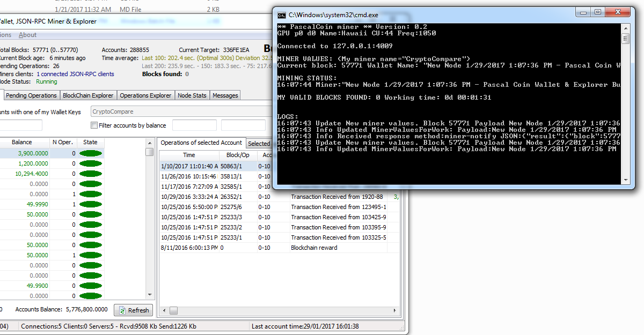This screenshot has width=644, height=335.
Task: Minimize the cmd.exe window
Action: [x=584, y=11]
